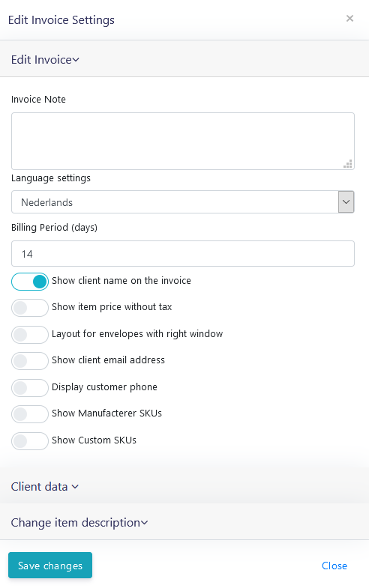The image size is (369, 588).
Task: Toggle Layout for envelopes with right window
Action: click(x=30, y=335)
